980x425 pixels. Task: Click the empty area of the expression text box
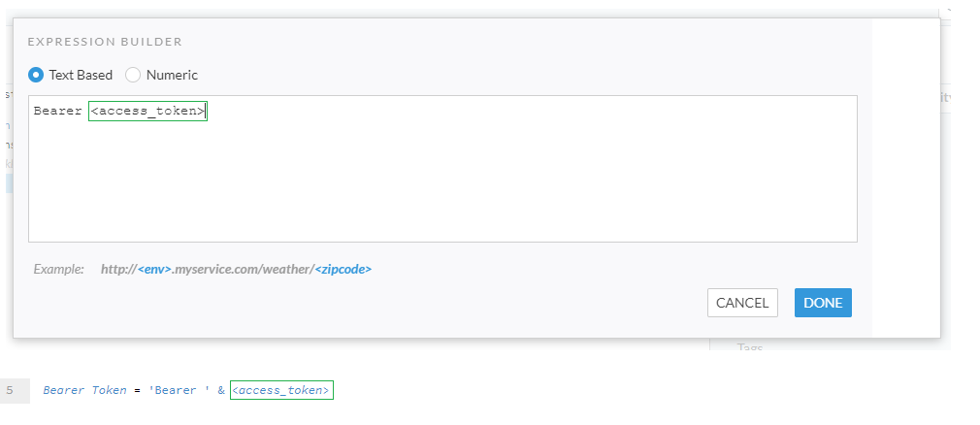tap(442, 184)
